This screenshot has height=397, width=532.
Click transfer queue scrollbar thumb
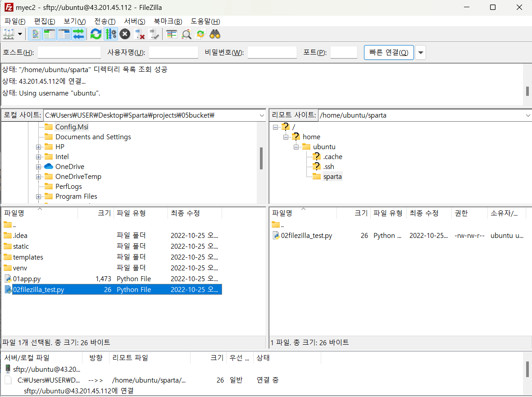coord(527,370)
